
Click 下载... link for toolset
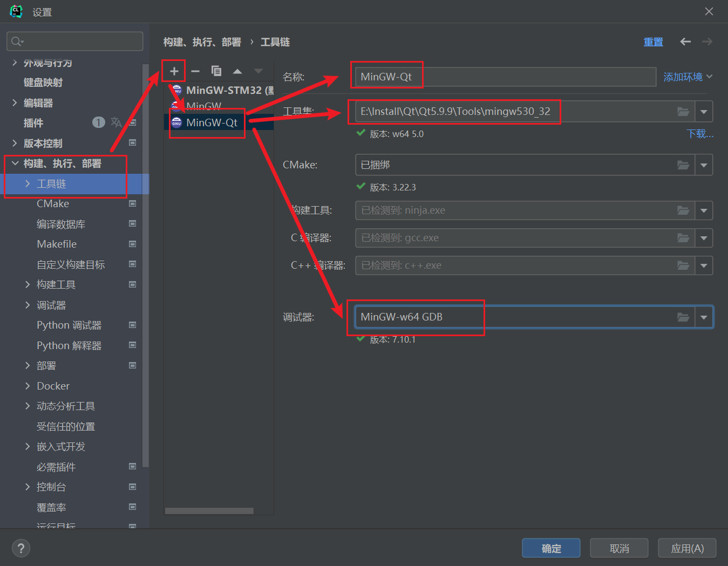click(x=700, y=134)
